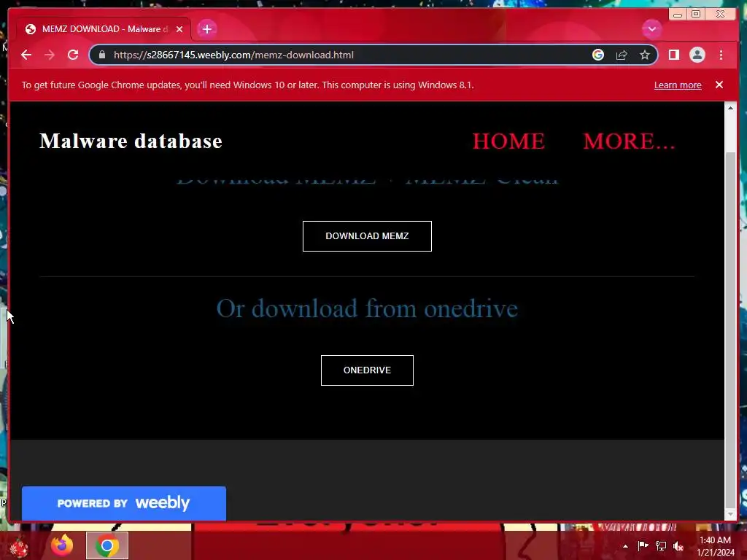Viewport: 747px width, 560px height.
Task: Show hidden system tray icons
Action: (625, 546)
